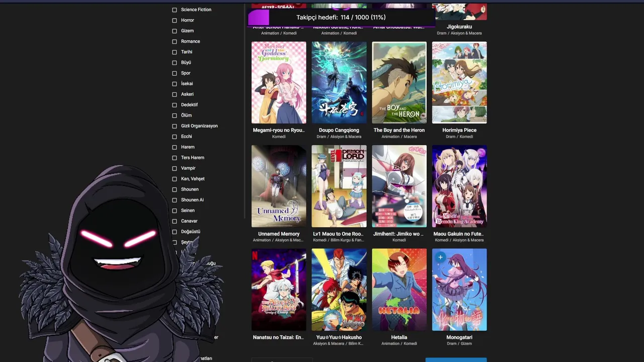Click the Jimihen!!: Jimiko wo title link
Screen dimensions: 644x362
[x=398, y=234]
